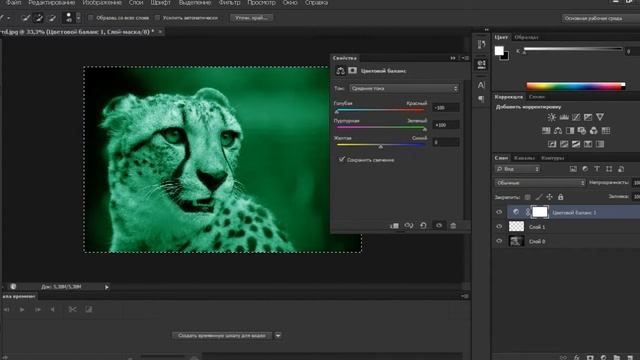Add an Invert adjustment icon

552,144
